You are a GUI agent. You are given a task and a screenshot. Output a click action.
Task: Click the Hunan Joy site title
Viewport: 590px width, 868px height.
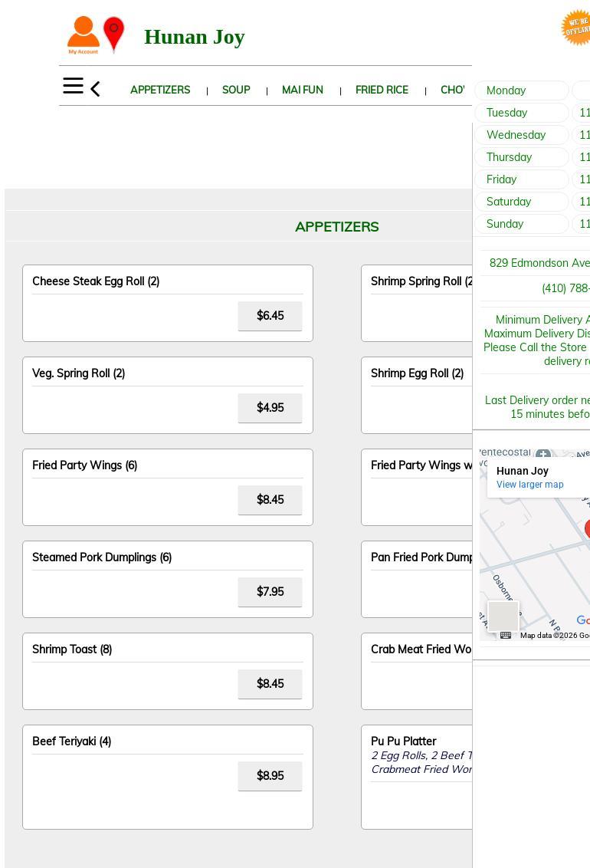click(x=194, y=37)
